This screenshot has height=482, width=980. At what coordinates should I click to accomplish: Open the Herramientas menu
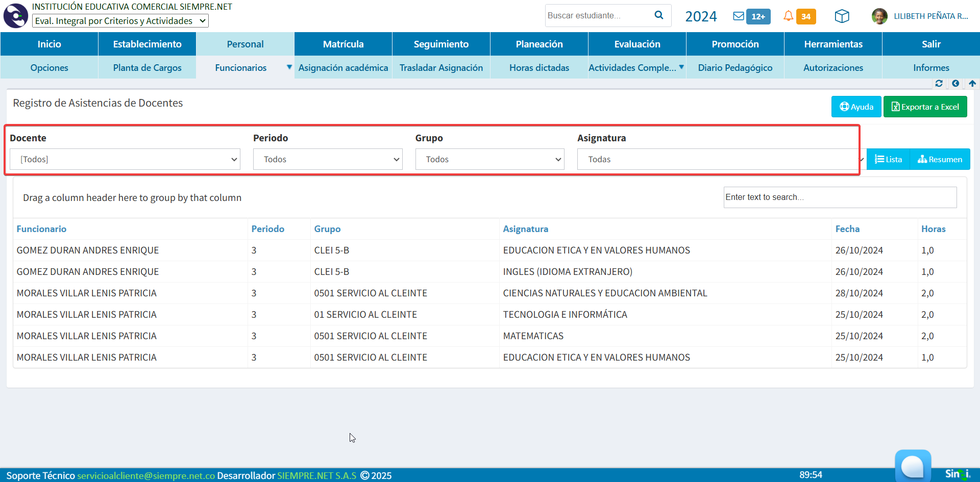tap(833, 44)
